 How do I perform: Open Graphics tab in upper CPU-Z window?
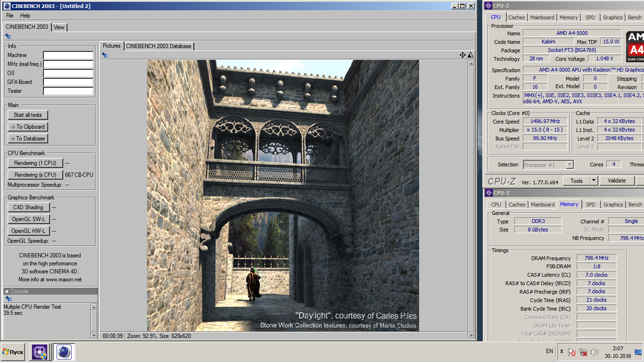pyautogui.click(x=613, y=17)
